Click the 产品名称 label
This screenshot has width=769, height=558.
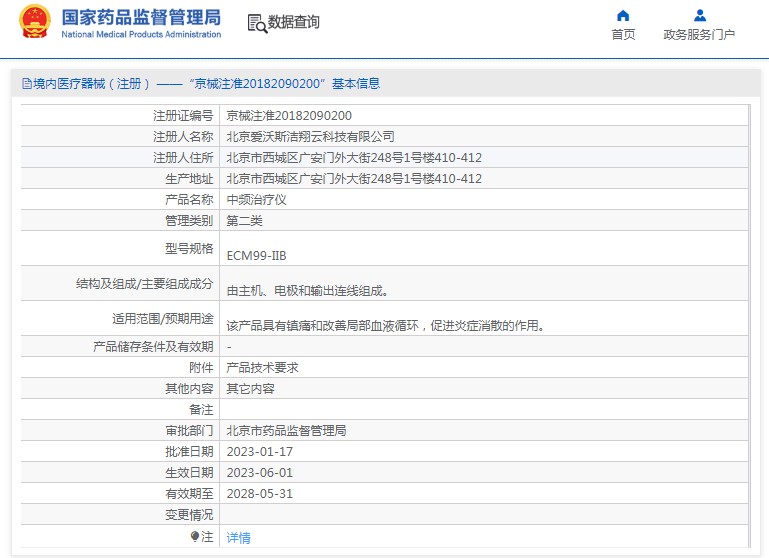coord(189,200)
